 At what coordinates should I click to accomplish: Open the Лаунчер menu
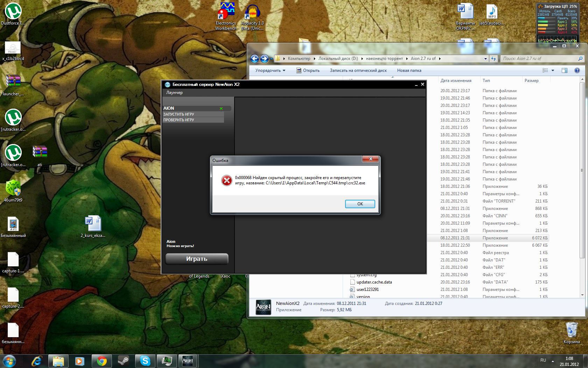tap(174, 93)
